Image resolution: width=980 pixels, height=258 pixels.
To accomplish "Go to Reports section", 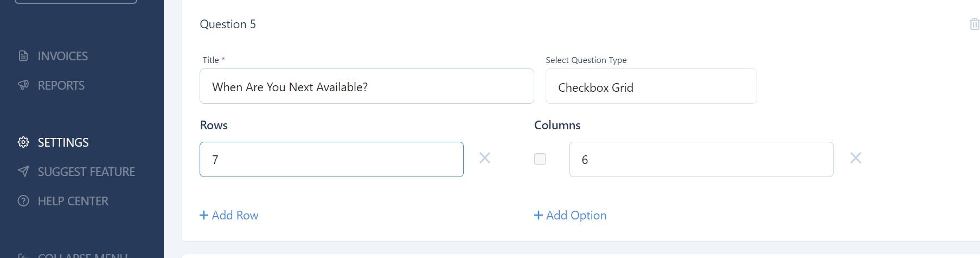I will 61,85.
